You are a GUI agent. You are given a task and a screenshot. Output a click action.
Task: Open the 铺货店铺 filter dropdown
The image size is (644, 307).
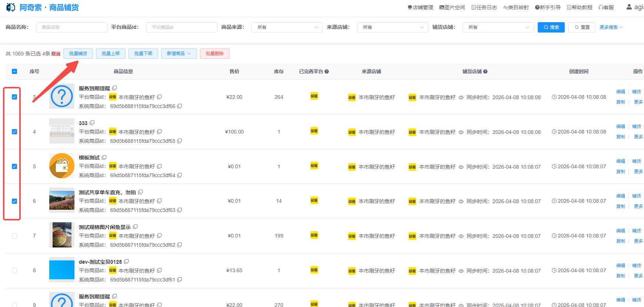(498, 27)
